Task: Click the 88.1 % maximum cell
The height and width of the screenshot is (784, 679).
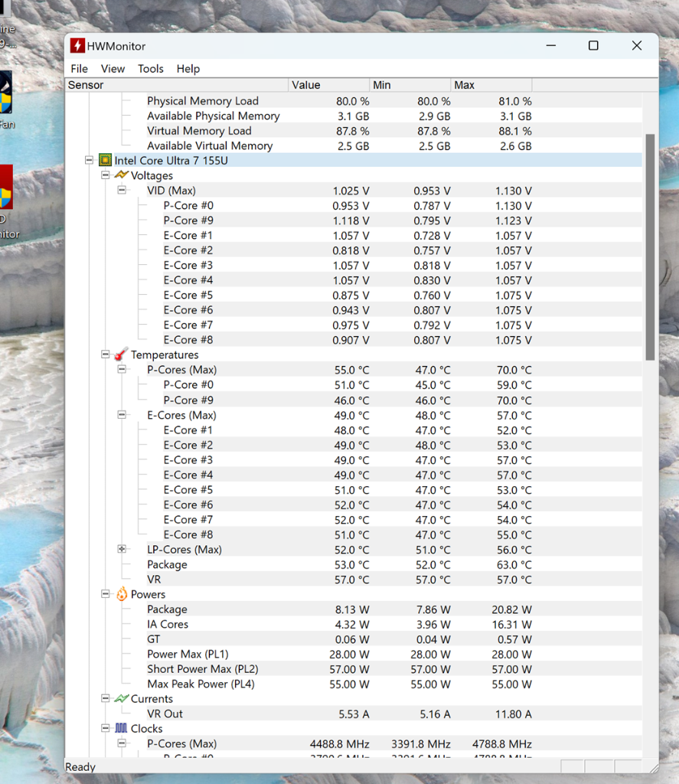Action: tap(515, 131)
